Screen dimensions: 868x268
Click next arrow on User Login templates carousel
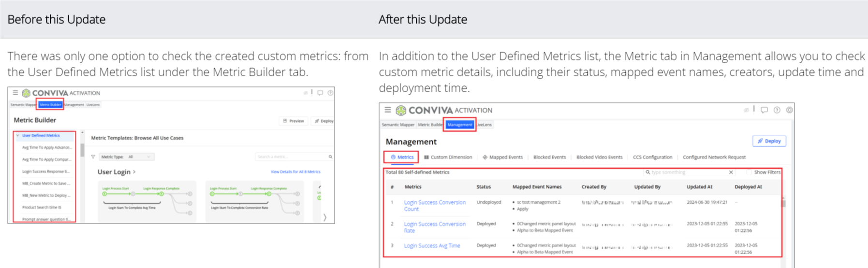pos(324,217)
